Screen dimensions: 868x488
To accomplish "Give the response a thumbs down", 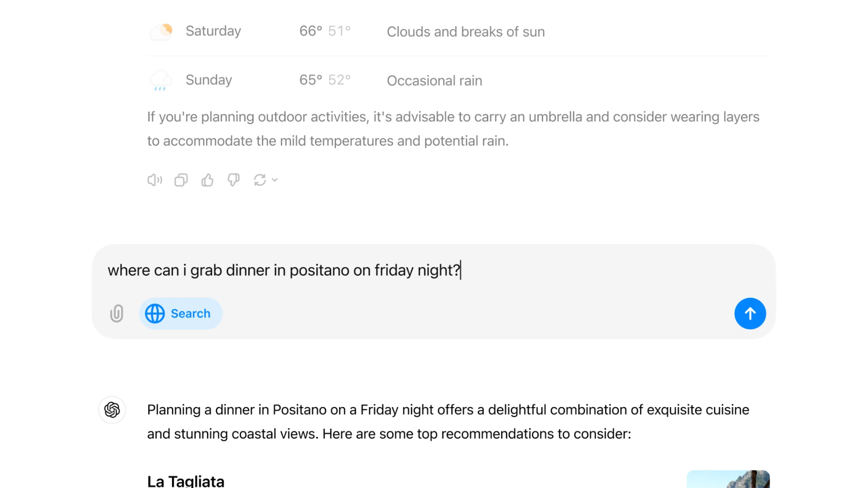I will [234, 180].
